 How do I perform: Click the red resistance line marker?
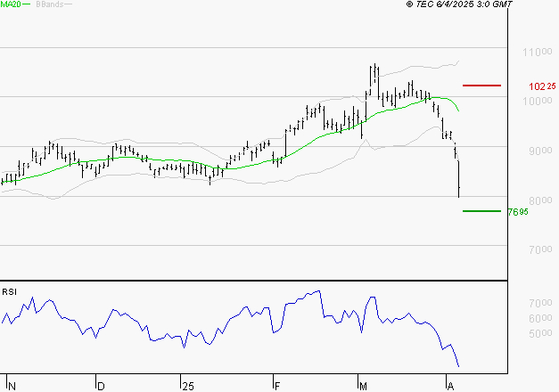click(x=481, y=86)
